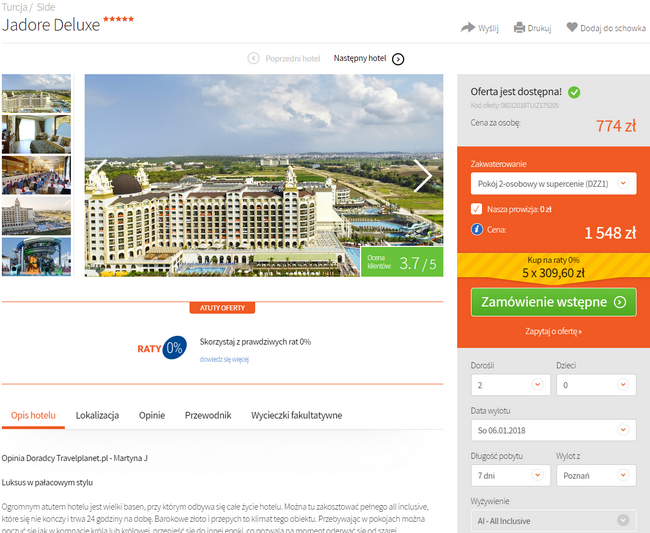
Task: Expand the Wylot z Poznań dropdown
Action: (596, 475)
